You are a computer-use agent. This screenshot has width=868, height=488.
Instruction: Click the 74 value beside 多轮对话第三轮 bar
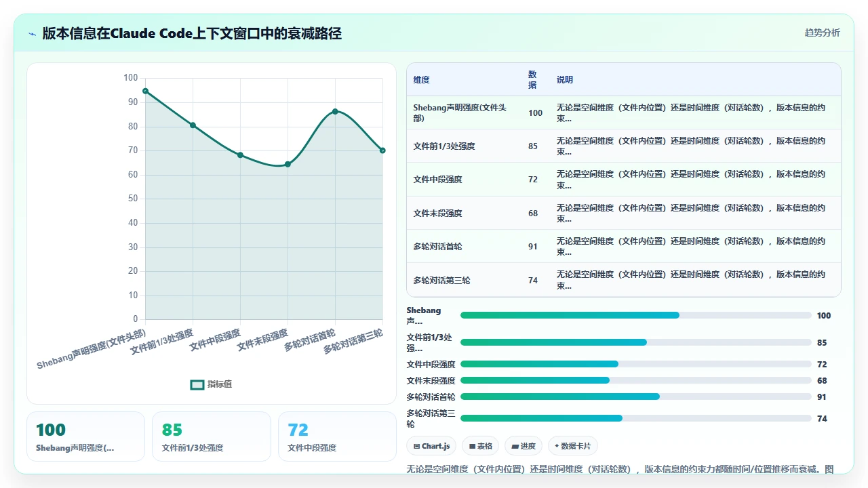point(822,419)
